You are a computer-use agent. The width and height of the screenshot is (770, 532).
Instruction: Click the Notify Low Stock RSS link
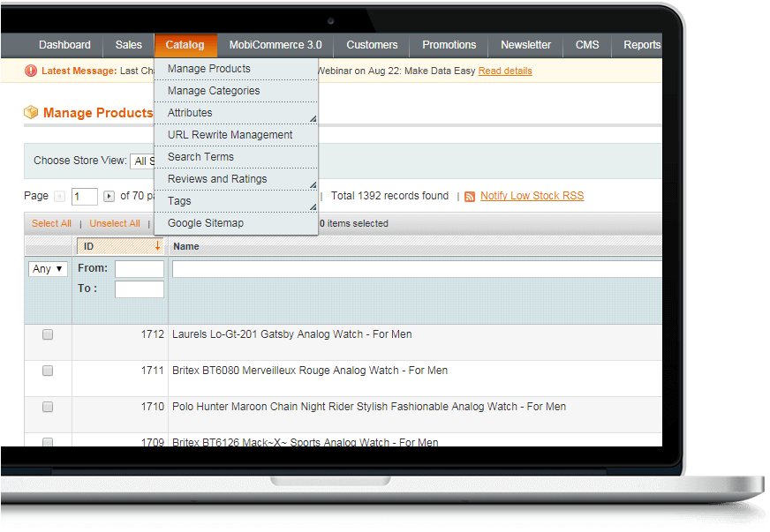tap(532, 196)
